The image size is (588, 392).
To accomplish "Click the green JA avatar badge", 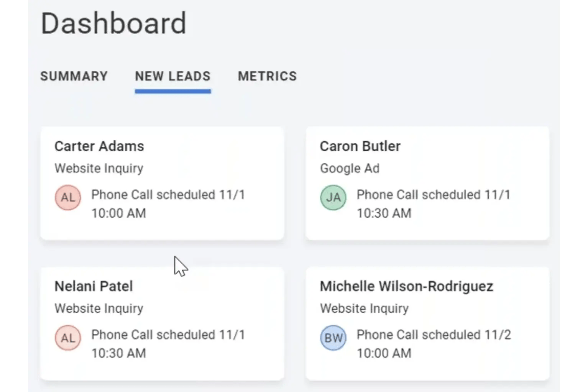I will (333, 197).
